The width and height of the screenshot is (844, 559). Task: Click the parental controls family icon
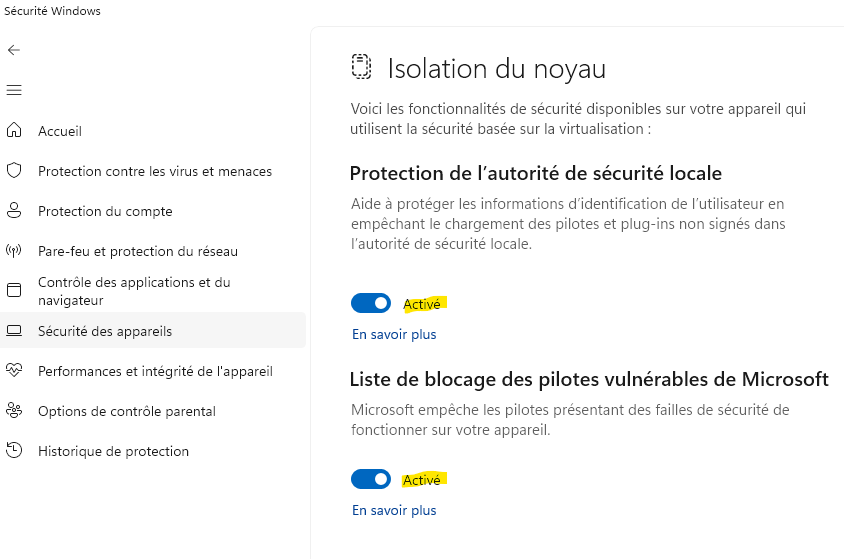click(x=14, y=411)
